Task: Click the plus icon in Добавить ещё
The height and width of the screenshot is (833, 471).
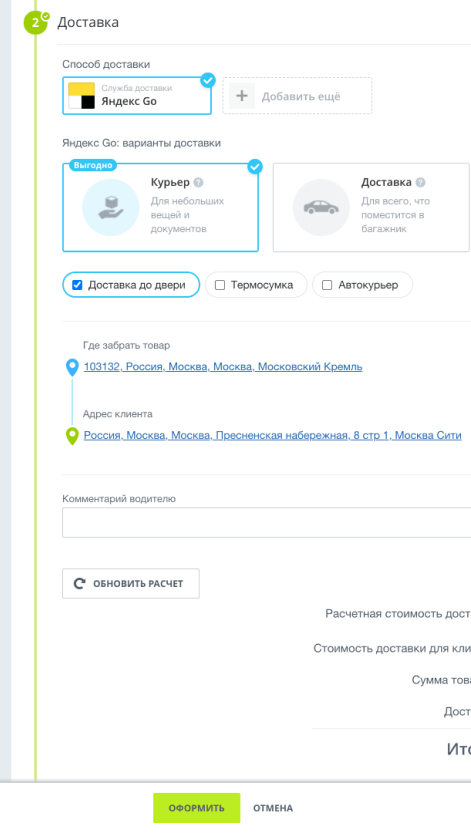Action: 242,96
